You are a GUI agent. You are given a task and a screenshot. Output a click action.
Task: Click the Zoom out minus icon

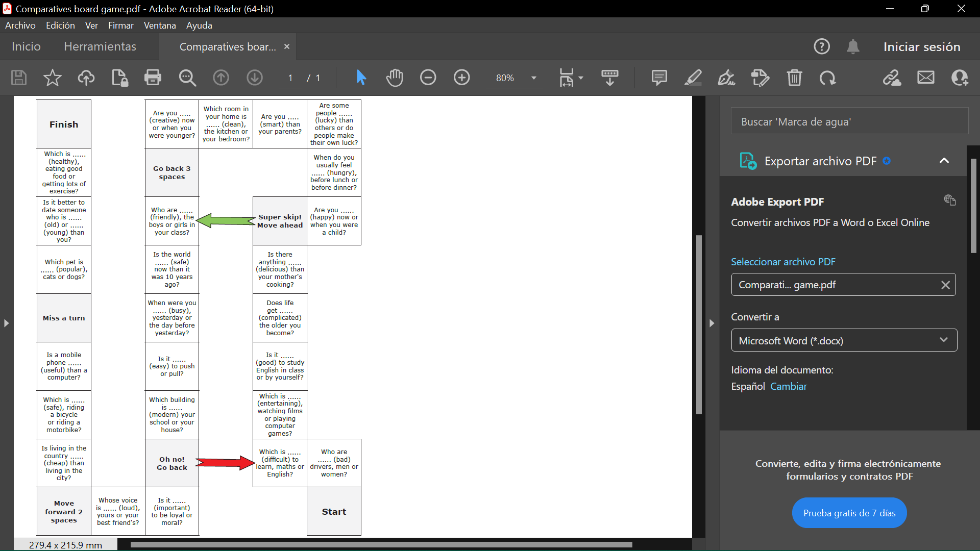(x=428, y=78)
